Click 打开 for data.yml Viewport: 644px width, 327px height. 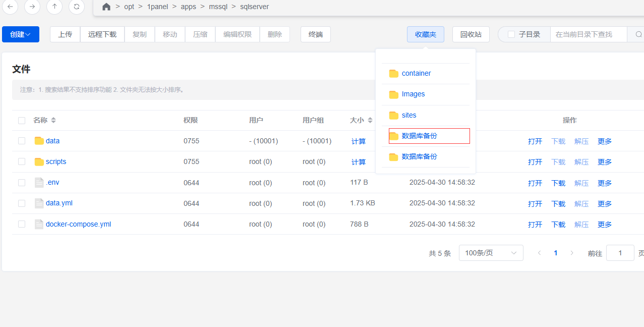click(x=535, y=204)
